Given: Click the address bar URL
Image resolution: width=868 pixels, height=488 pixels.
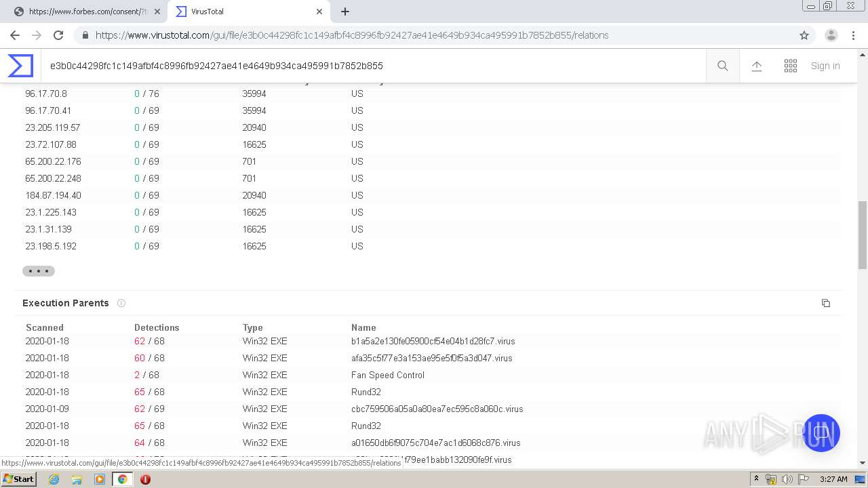Looking at the screenshot, I should point(352,35).
